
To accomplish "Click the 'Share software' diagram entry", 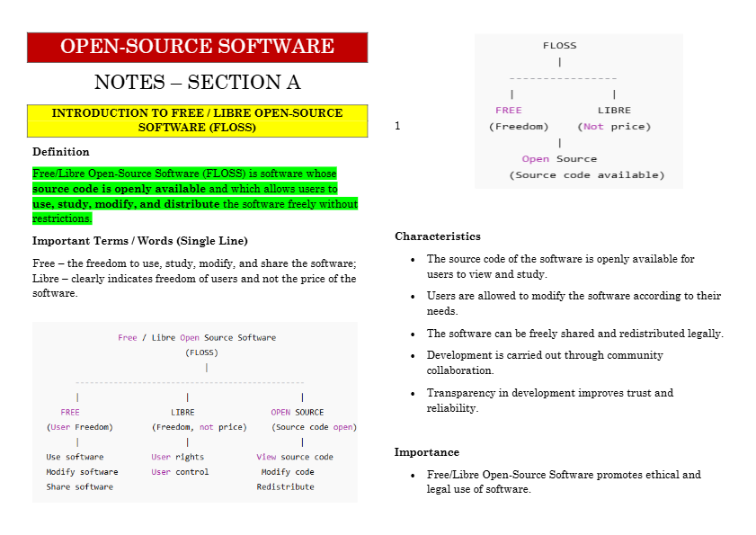I will tap(79, 486).
